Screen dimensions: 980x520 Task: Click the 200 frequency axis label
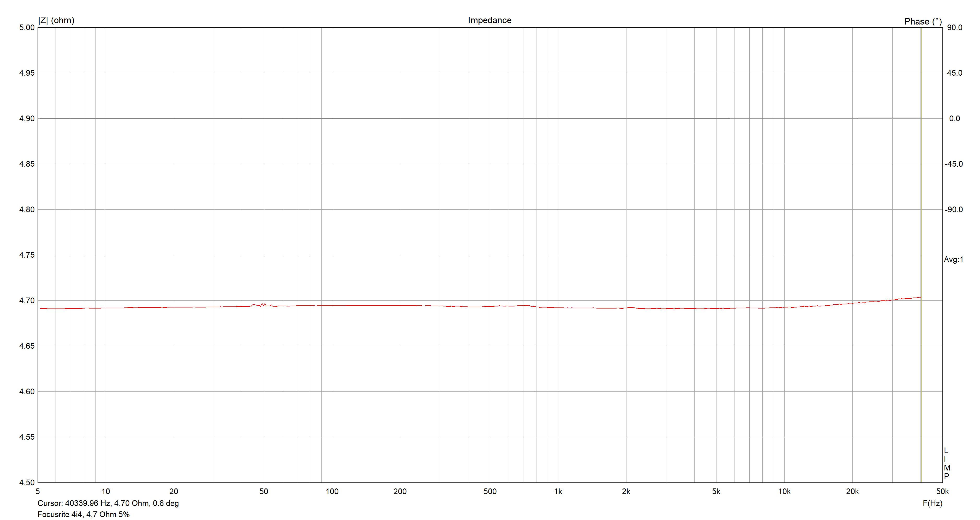click(x=400, y=492)
